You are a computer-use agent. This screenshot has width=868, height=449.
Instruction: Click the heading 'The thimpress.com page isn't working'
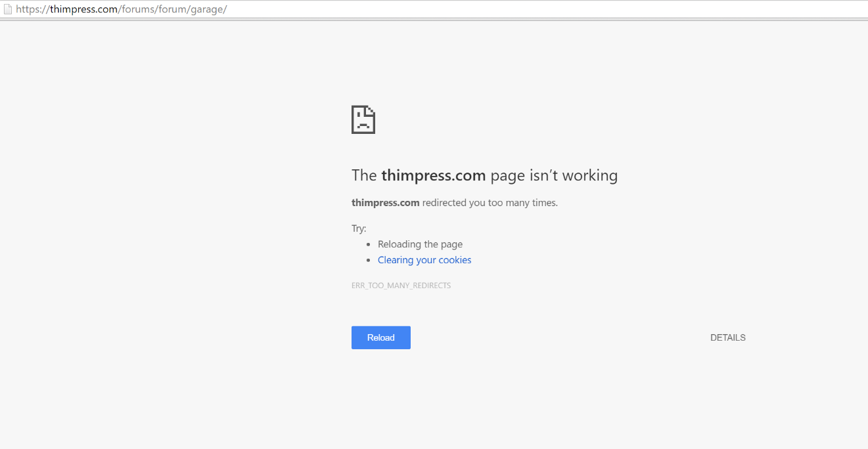(484, 175)
